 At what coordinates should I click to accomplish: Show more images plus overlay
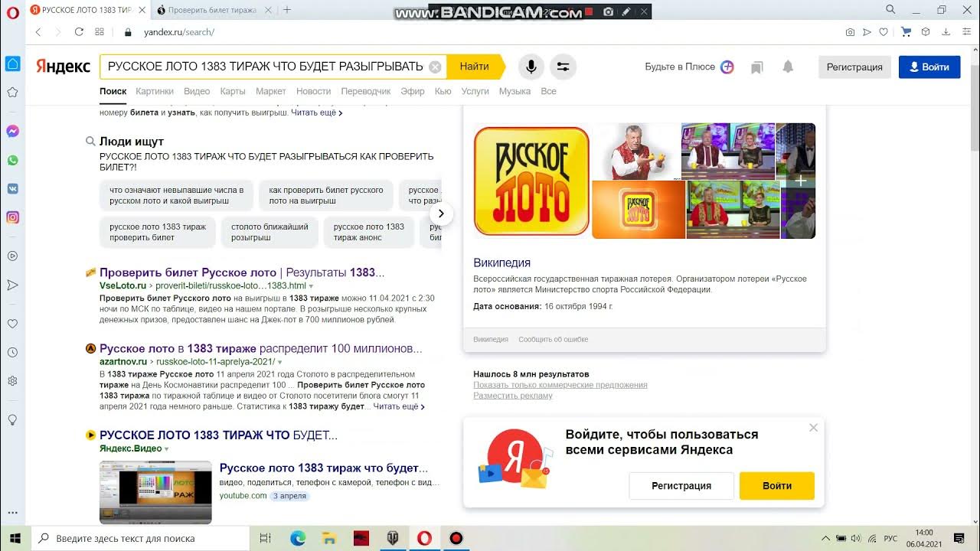pyautogui.click(x=800, y=181)
